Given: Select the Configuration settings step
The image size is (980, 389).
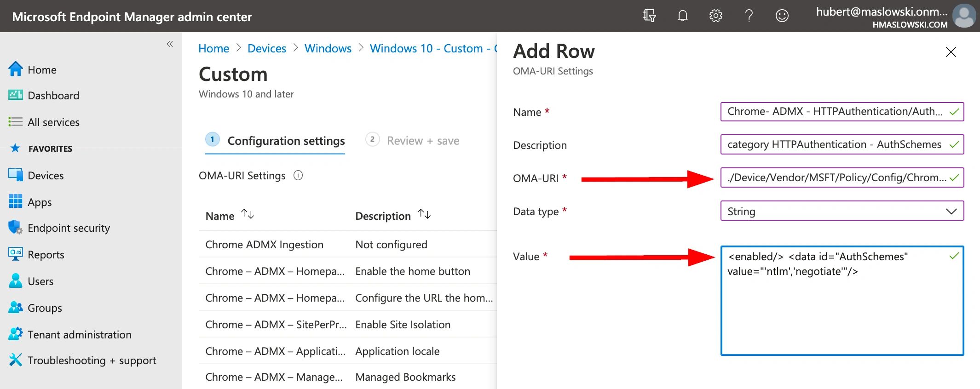Looking at the screenshot, I should point(286,141).
